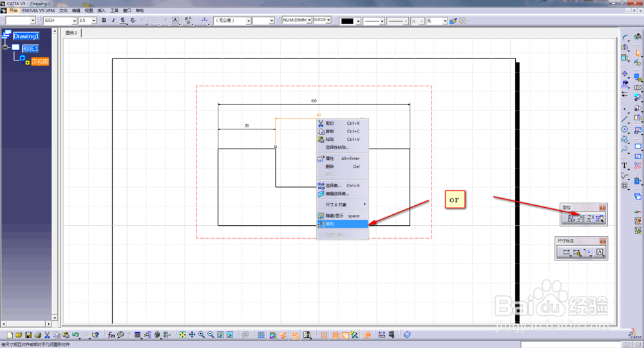Click first icon in 定位 toolbar
This screenshot has width=644, height=348.
[571, 219]
